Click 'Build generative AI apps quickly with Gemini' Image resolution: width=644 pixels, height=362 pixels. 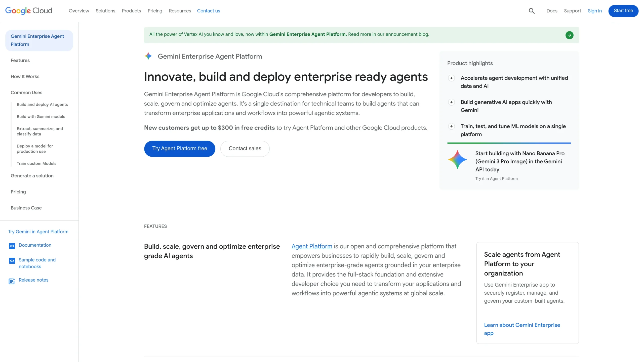point(506,106)
